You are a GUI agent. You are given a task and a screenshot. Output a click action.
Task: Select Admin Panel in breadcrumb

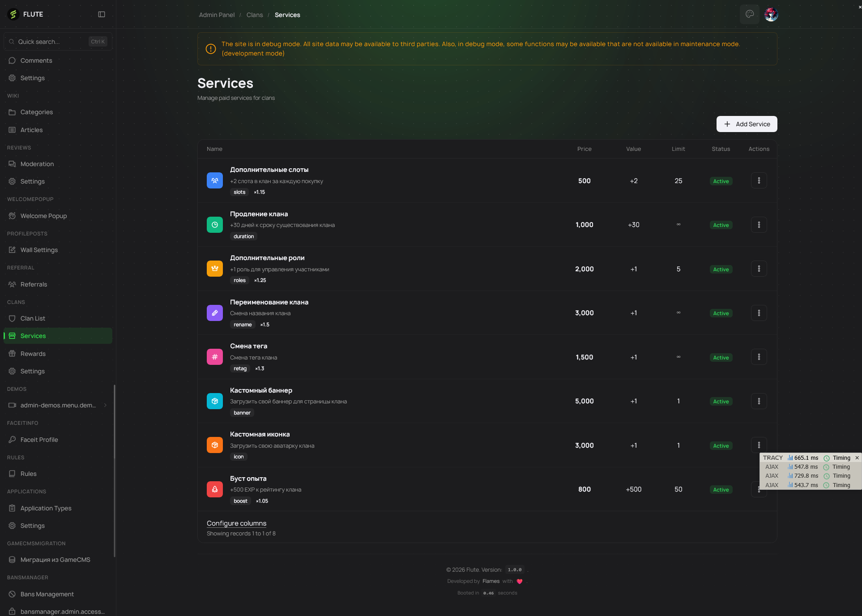216,15
